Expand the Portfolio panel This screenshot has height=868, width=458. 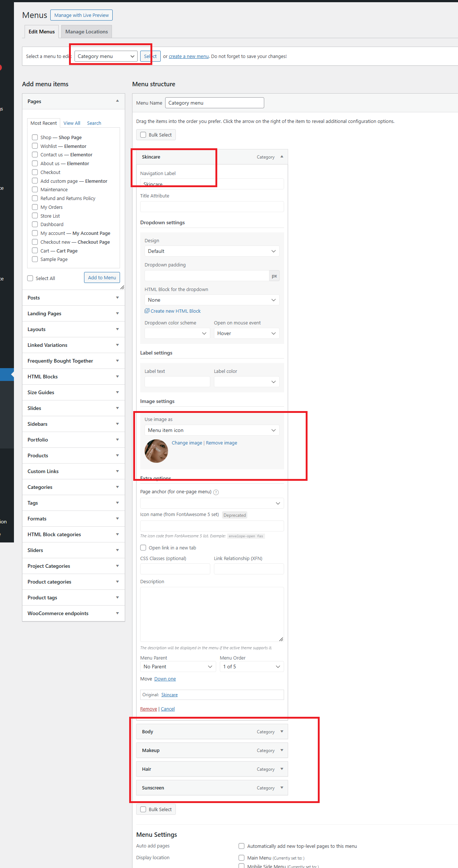(x=117, y=440)
